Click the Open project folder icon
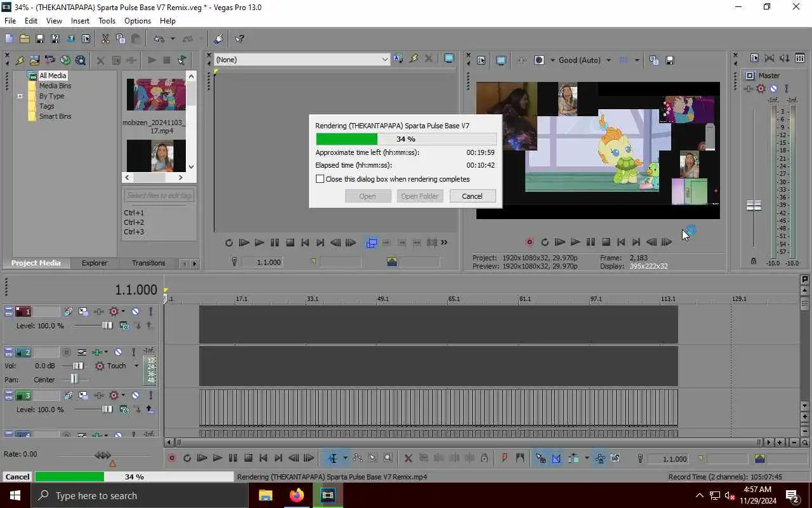This screenshot has height=508, width=812. point(24,39)
